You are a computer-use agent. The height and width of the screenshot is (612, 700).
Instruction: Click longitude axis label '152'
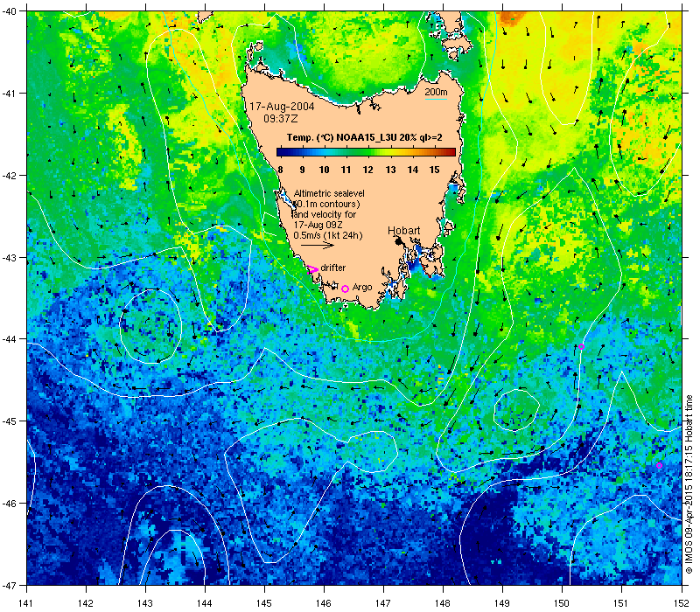[x=682, y=603]
